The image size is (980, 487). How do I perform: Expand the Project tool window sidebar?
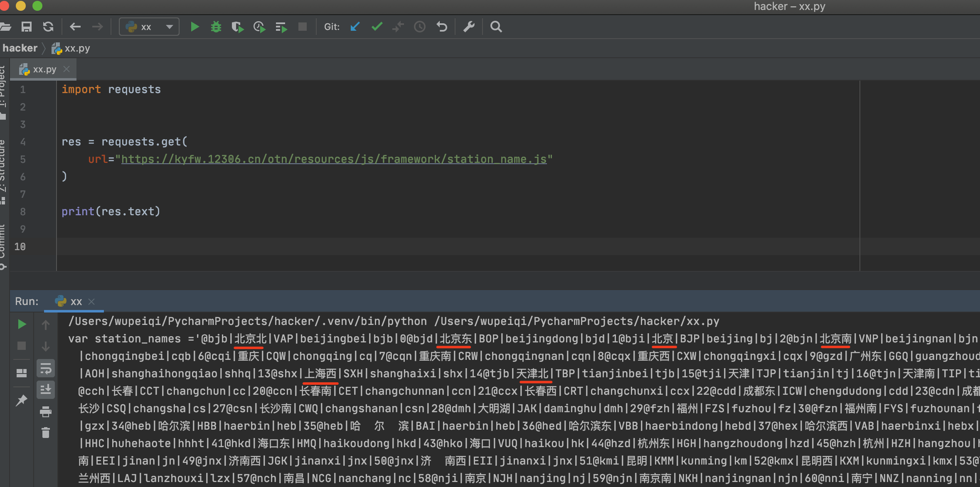click(x=3, y=92)
